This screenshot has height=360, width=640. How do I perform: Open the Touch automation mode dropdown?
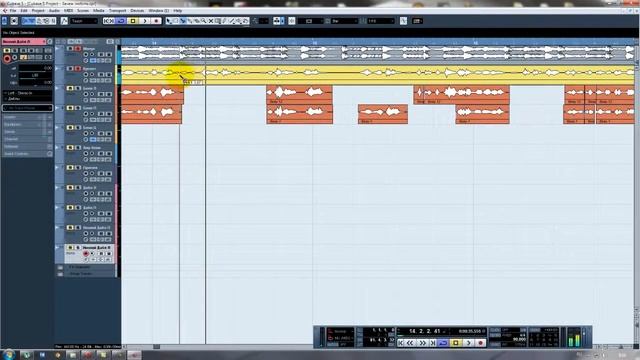[x=84, y=21]
